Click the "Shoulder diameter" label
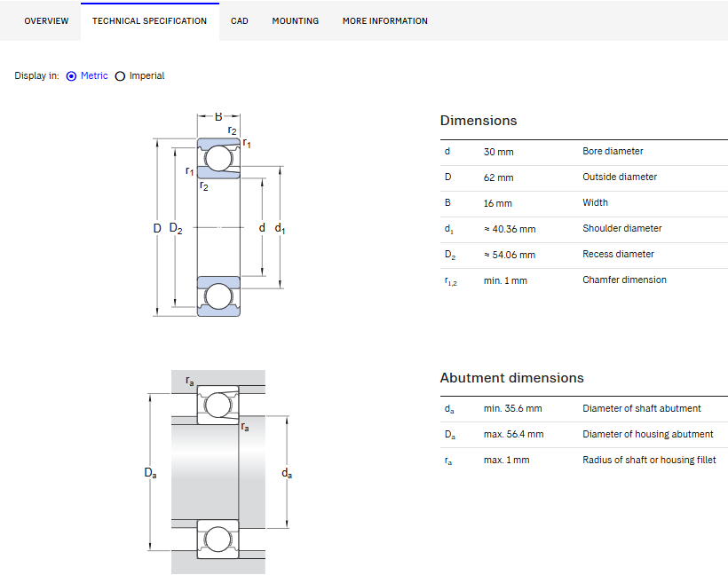Screen dimensions: 728x583 pyautogui.click(x=622, y=228)
